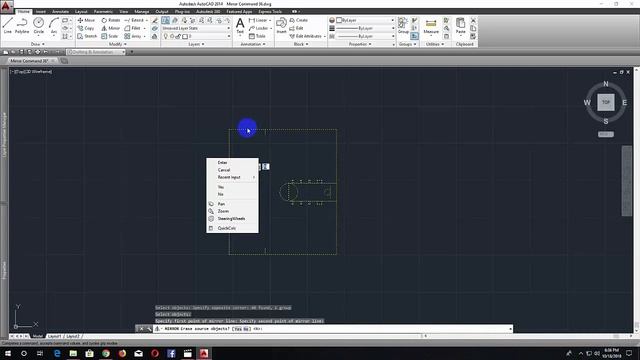This screenshot has height=360, width=640.
Task: Click the Copy tool
Action: click(86, 28)
